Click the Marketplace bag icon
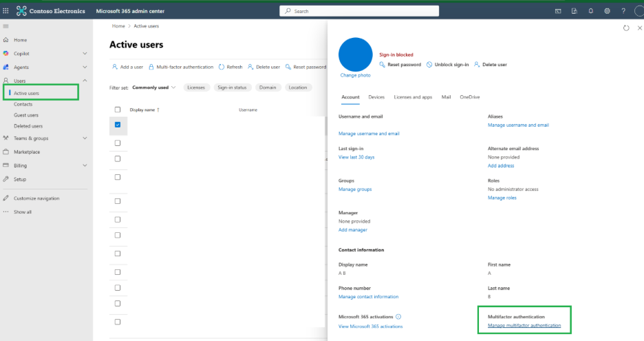 click(x=6, y=152)
